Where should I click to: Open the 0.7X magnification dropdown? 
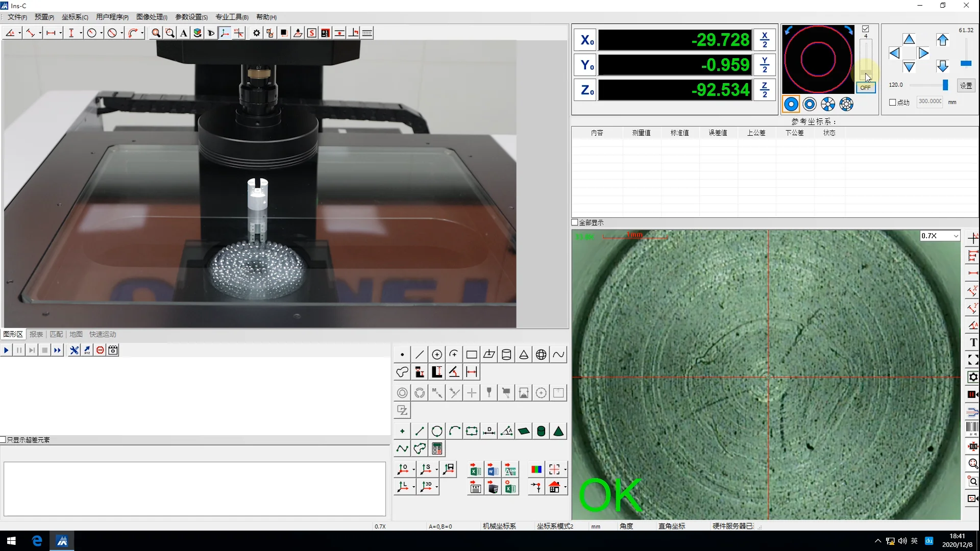pos(955,236)
